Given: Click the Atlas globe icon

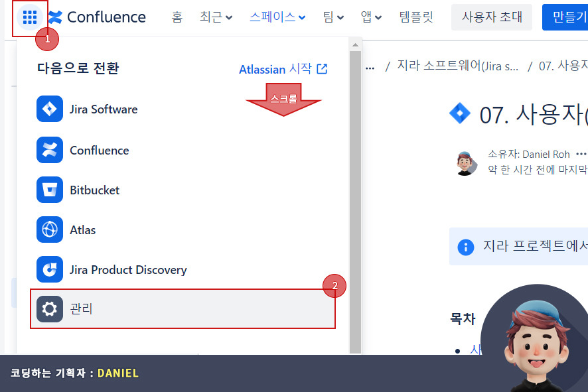Looking at the screenshot, I should click(50, 229).
